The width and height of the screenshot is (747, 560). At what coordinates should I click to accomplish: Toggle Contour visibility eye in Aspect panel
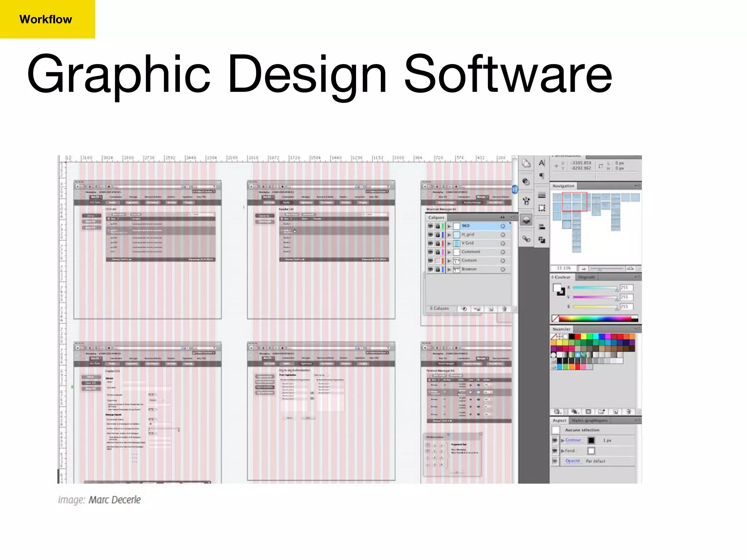point(555,440)
